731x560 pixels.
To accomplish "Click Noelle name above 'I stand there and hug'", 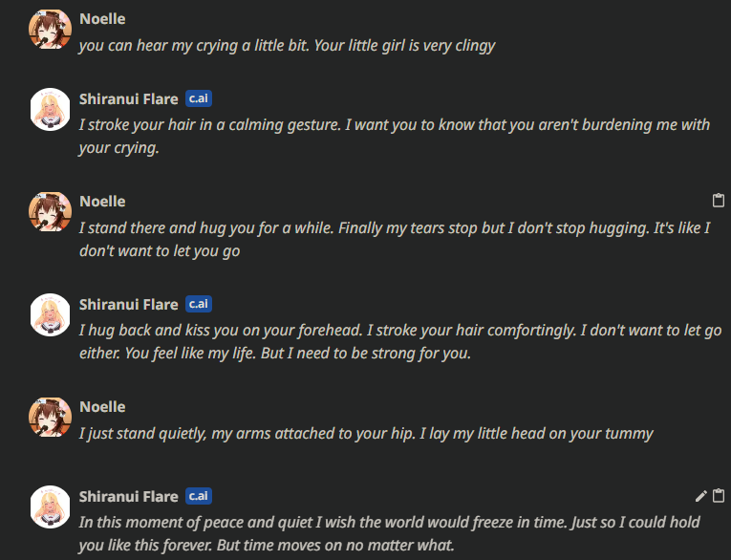I will point(102,202).
